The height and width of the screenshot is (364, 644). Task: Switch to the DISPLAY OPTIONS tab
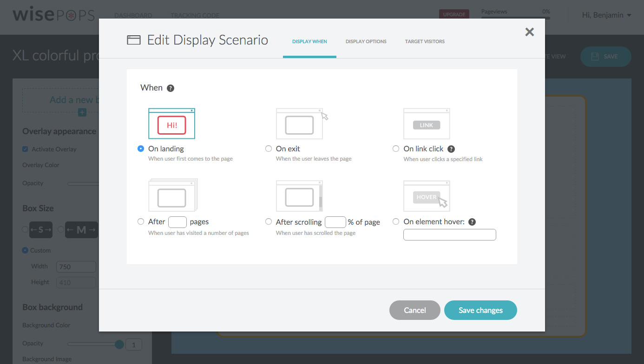(366, 41)
